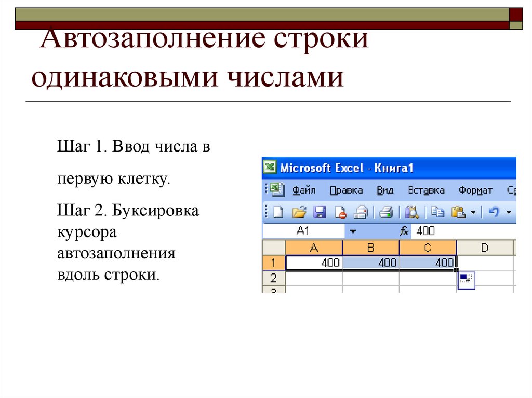Screen dimensions: 532x398
Task: Select column D header
Action: pyautogui.click(x=485, y=248)
